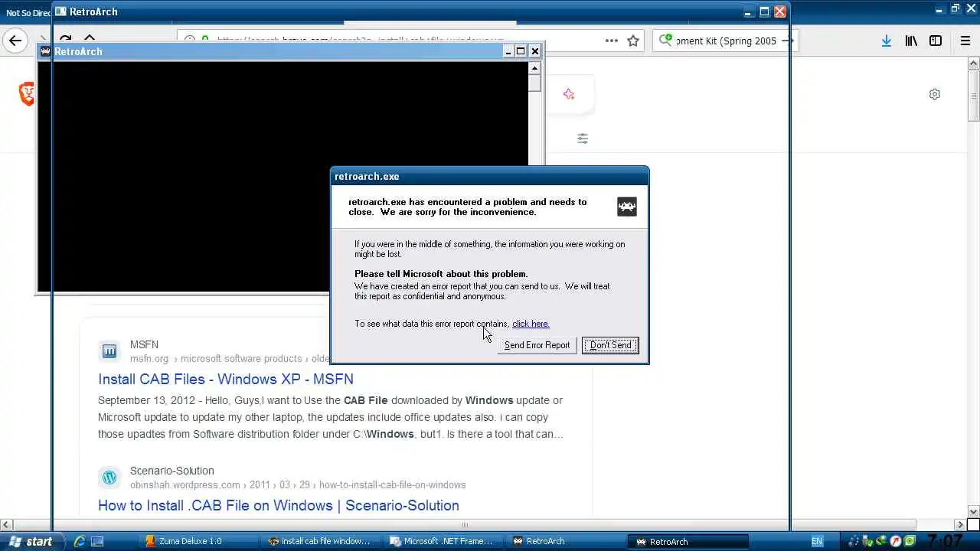Click the MSFN result favicon

point(109,351)
